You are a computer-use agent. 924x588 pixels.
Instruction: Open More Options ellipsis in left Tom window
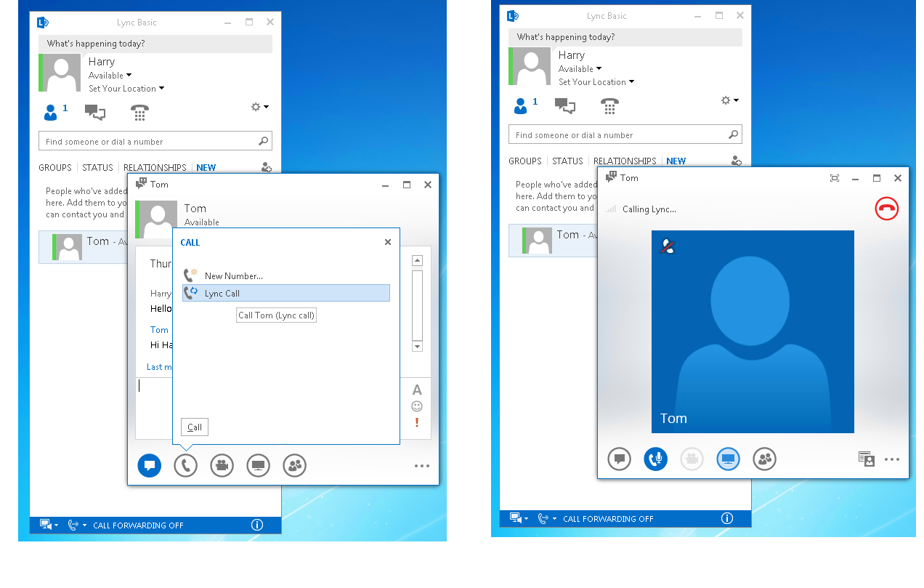(x=422, y=467)
